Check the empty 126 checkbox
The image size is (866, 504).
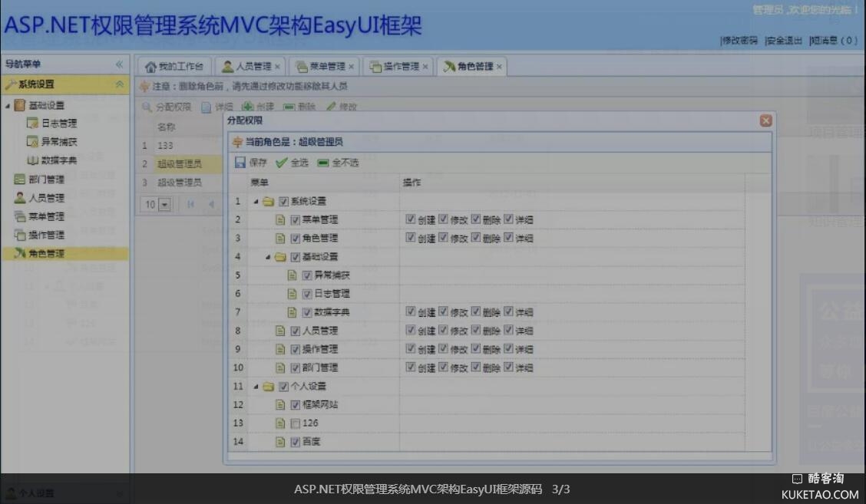tap(295, 423)
